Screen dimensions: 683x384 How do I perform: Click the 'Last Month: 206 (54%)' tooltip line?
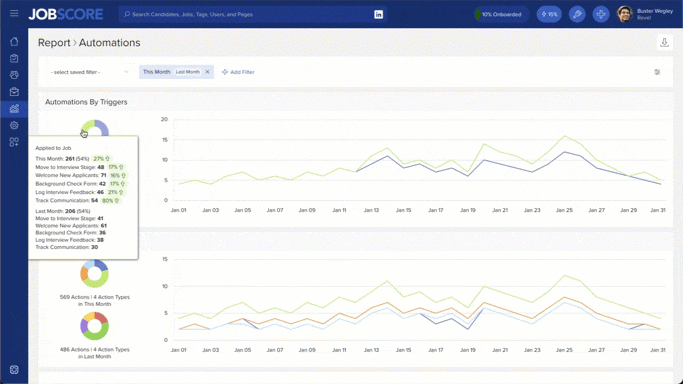pyautogui.click(x=63, y=211)
